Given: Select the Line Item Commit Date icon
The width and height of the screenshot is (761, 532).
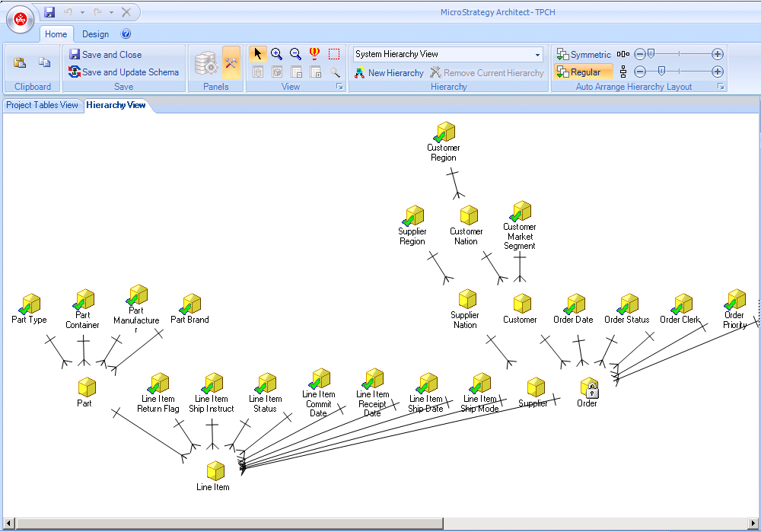Looking at the screenshot, I should [320, 379].
